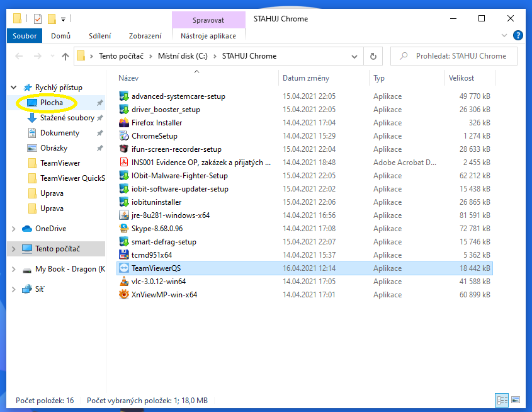Click the Skype-8.68.0.96 icon

tap(124, 229)
